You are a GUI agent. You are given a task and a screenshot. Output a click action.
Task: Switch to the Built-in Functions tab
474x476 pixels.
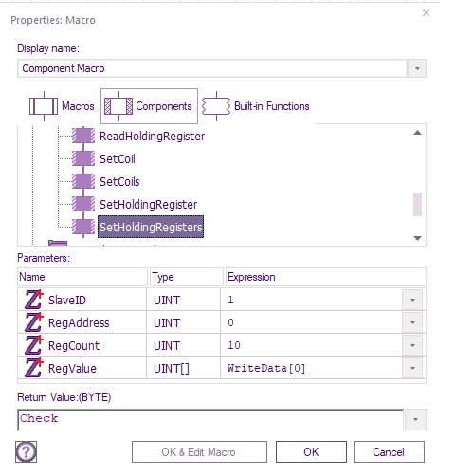pyautogui.click(x=255, y=106)
